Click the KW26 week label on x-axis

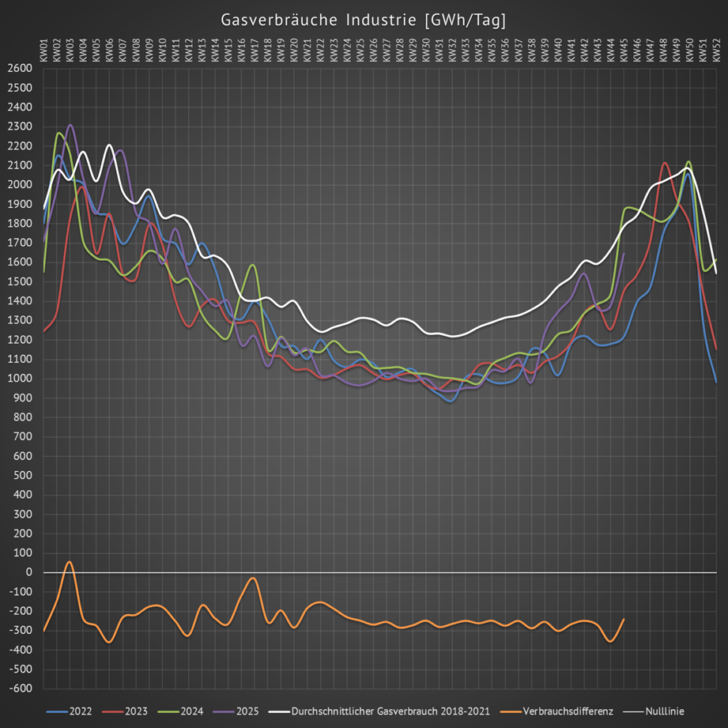tap(373, 49)
